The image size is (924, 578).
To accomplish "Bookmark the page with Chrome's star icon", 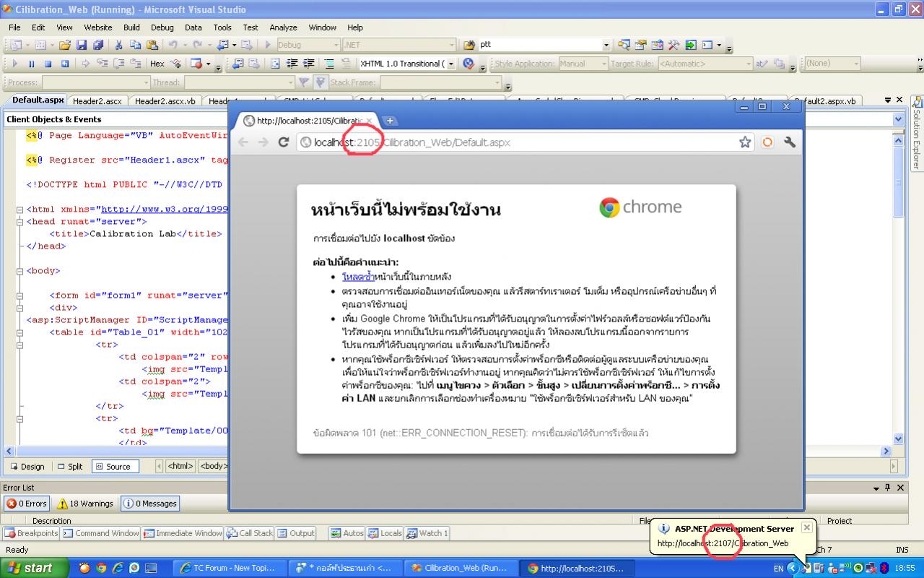I will (x=745, y=142).
